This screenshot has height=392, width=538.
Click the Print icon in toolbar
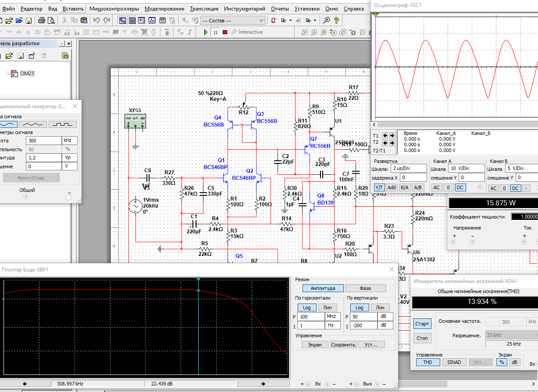[41, 20]
